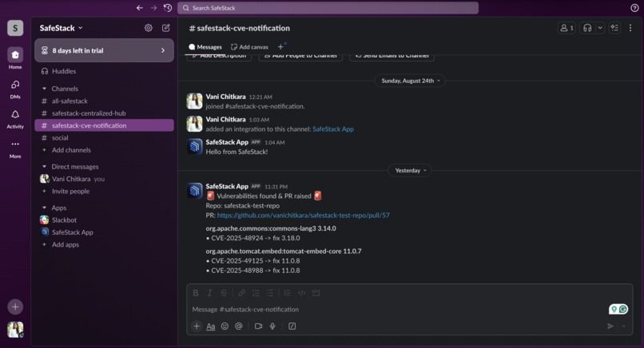
Task: Open the SafeStack App integration link
Action: 333,129
